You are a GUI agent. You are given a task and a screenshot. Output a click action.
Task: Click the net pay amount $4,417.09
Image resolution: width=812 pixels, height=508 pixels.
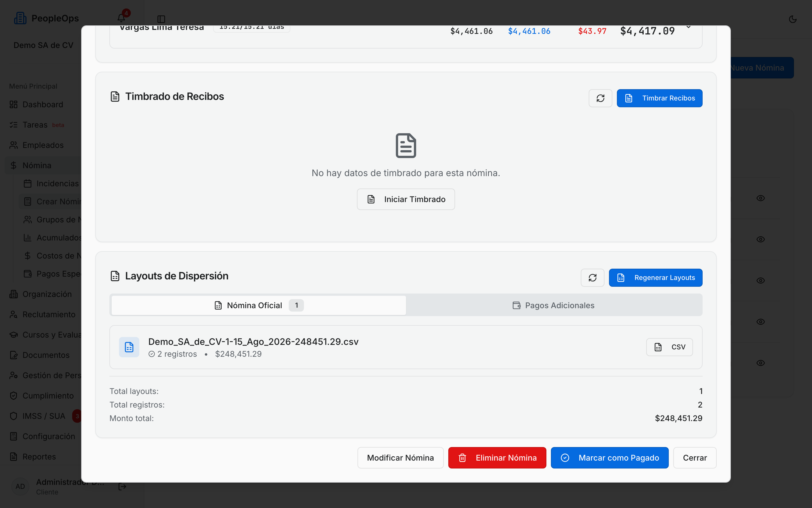pos(647,31)
